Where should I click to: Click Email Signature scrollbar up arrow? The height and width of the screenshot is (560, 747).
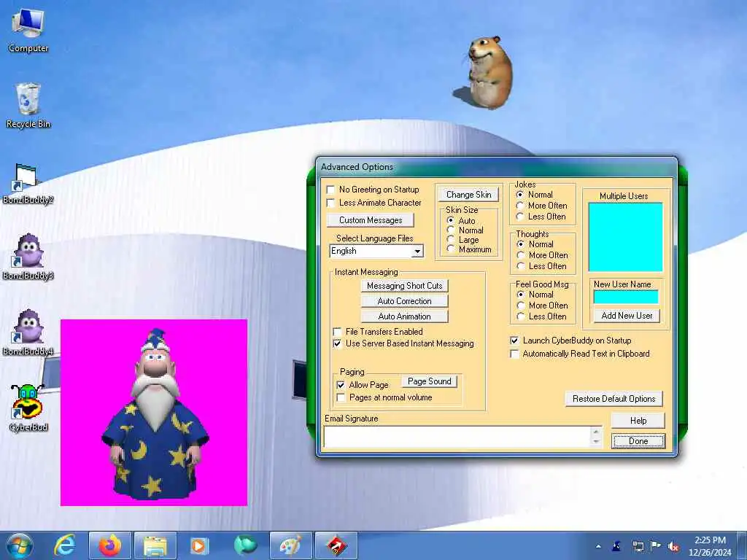596,431
